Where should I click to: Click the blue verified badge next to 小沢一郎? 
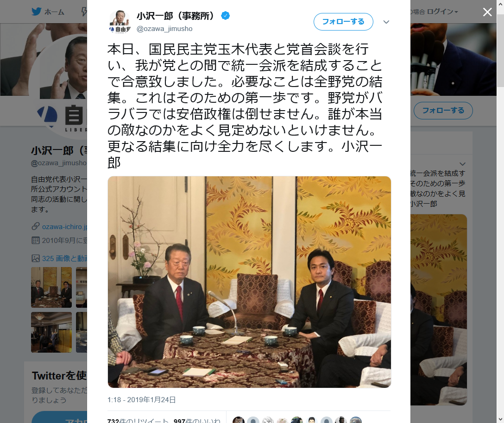225,15
